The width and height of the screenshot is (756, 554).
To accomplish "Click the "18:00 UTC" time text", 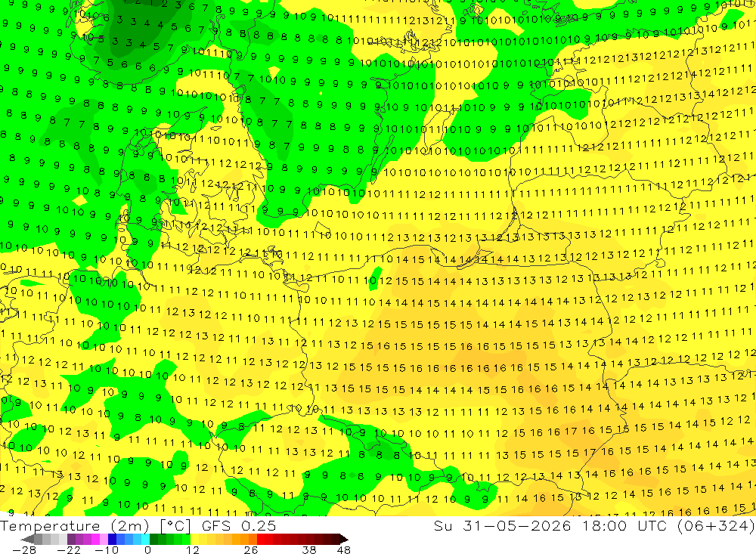I will (x=627, y=526).
